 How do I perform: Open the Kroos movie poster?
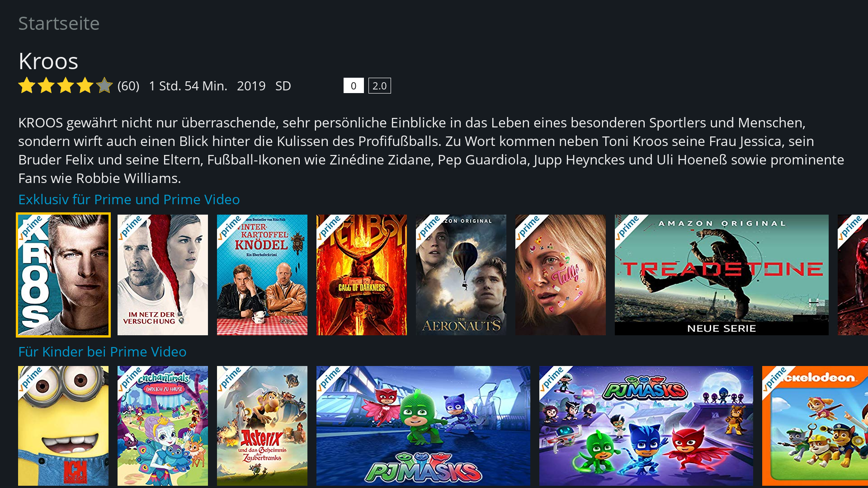[63, 275]
